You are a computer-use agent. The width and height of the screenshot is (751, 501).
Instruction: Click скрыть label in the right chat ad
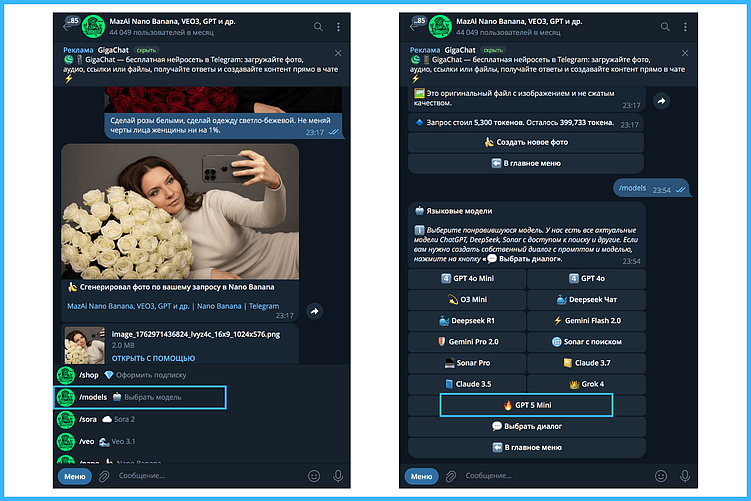493,50
